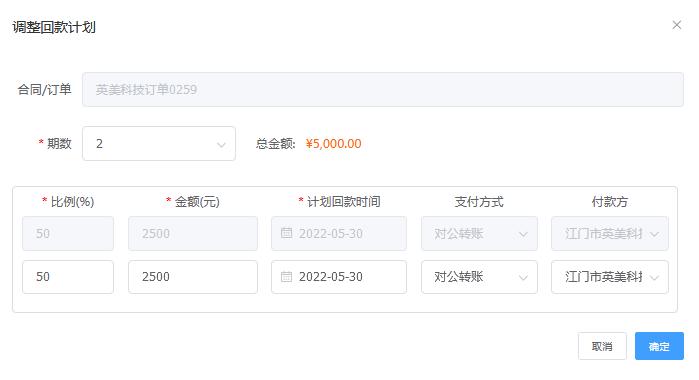The width and height of the screenshot is (699, 380).
Task: Click calendar icon in first row date field
Action: (286, 233)
